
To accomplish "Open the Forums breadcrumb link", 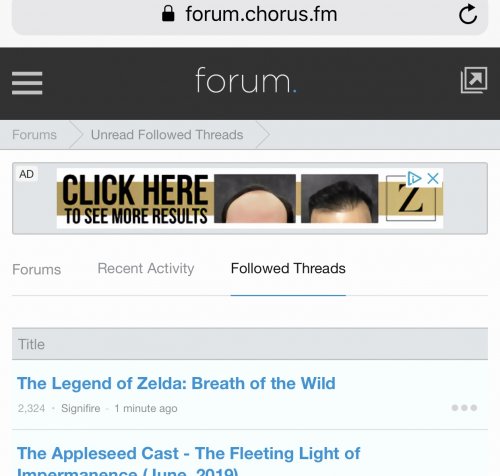I will click(34, 135).
